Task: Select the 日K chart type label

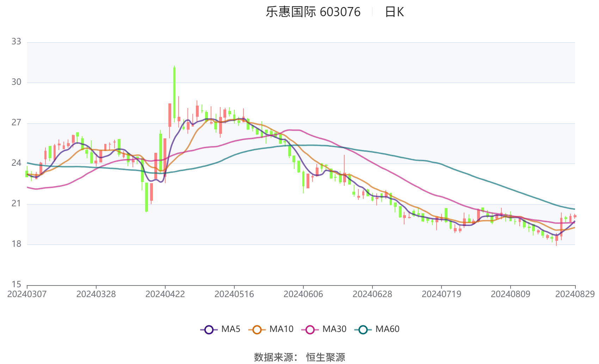Action: point(394,12)
